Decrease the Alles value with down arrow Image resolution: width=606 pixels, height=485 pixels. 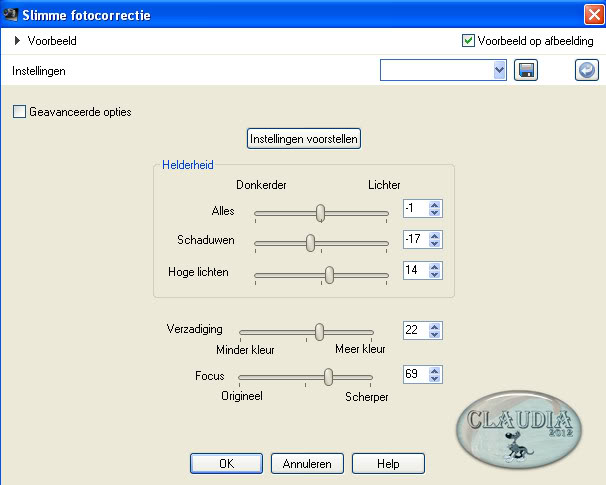pos(434,213)
